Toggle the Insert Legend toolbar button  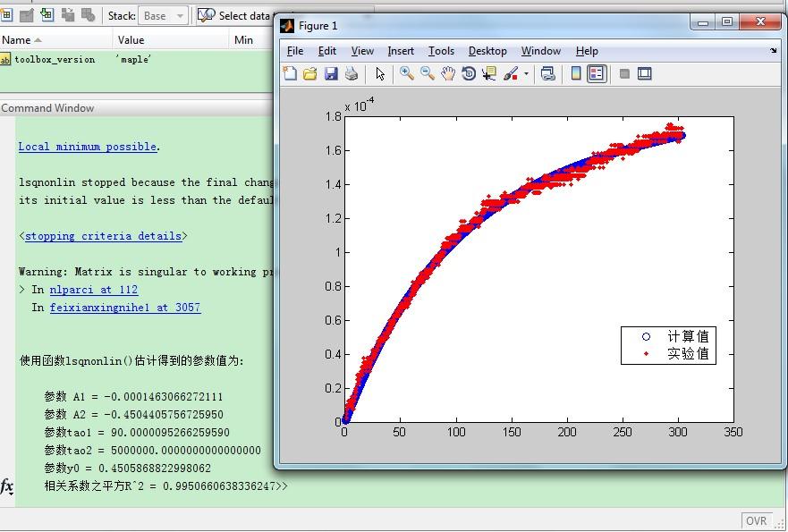coord(597,74)
